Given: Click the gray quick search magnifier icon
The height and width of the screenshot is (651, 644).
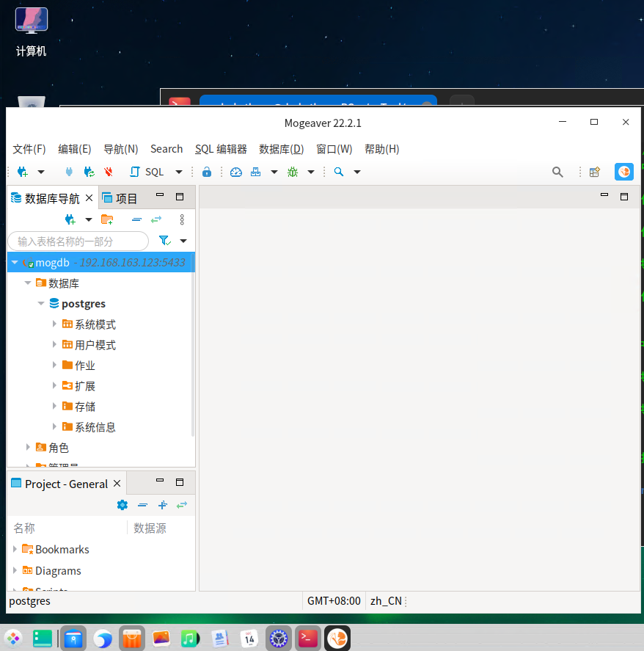Looking at the screenshot, I should pyautogui.click(x=557, y=172).
